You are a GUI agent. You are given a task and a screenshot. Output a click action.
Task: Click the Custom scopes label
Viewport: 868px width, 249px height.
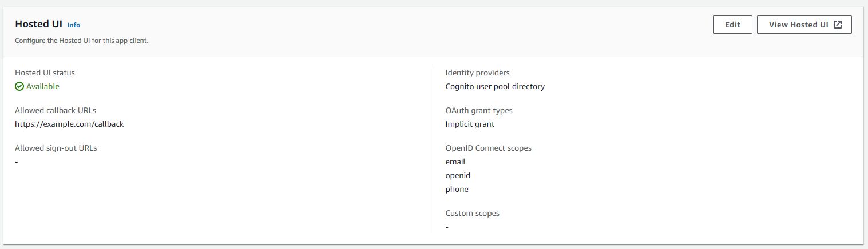pos(473,213)
